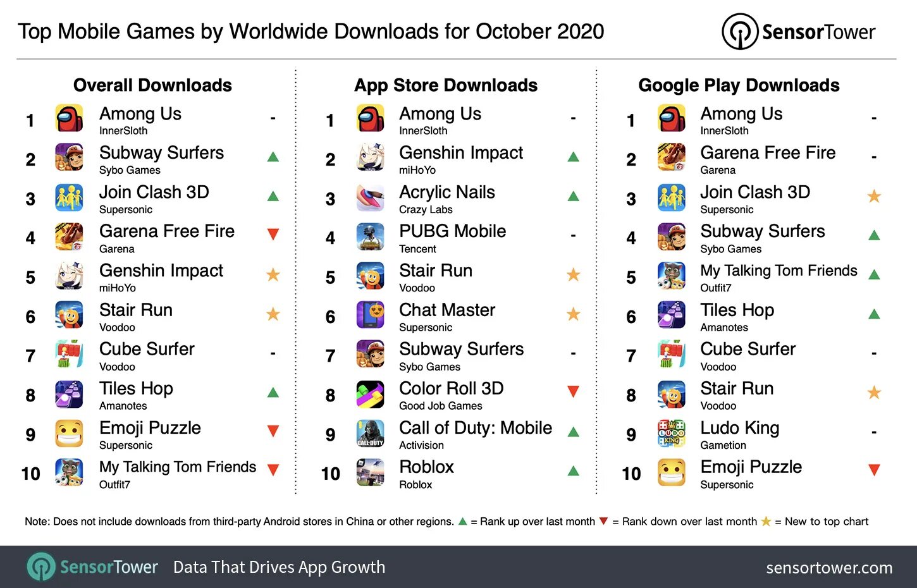Select the Stair Run icon in App Store Downloads
Screen dimensions: 917x588
point(370,276)
